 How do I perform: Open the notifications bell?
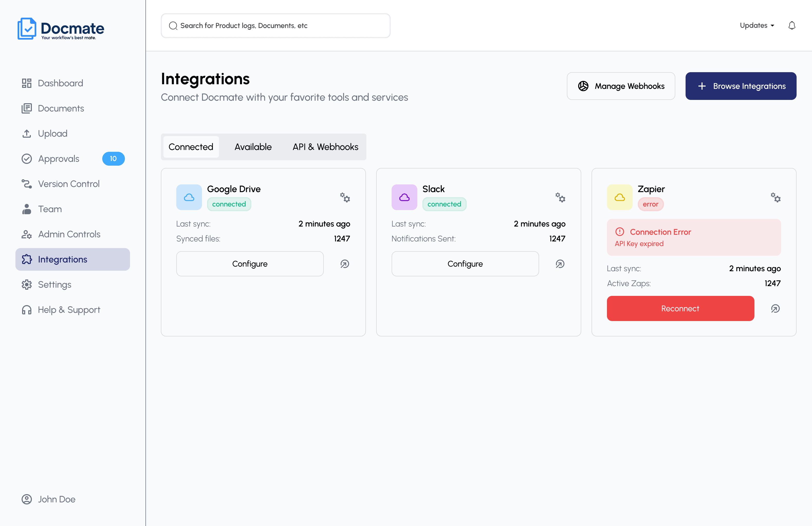pyautogui.click(x=792, y=26)
